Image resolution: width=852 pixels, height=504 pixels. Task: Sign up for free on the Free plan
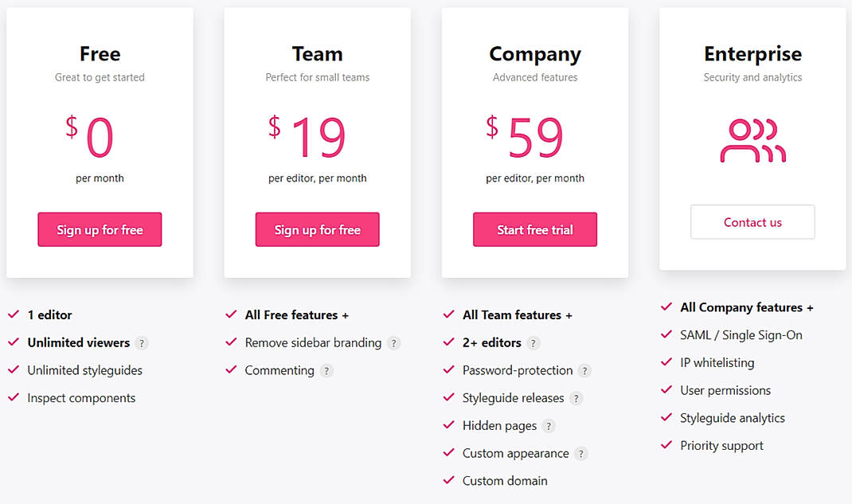pyautogui.click(x=100, y=229)
